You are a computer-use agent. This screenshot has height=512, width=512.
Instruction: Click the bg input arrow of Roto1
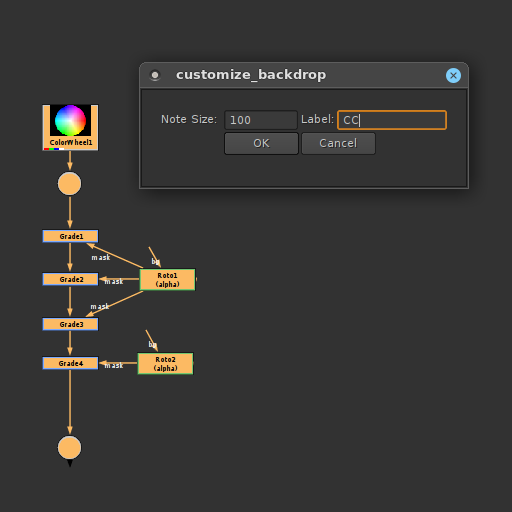(x=155, y=257)
